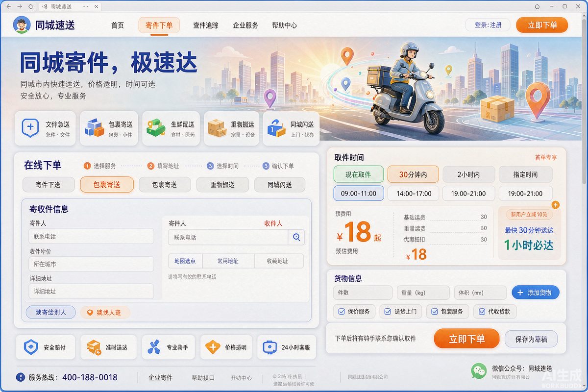Click the 服务热线 alert icon
The width and height of the screenshot is (588, 392).
click(21, 377)
